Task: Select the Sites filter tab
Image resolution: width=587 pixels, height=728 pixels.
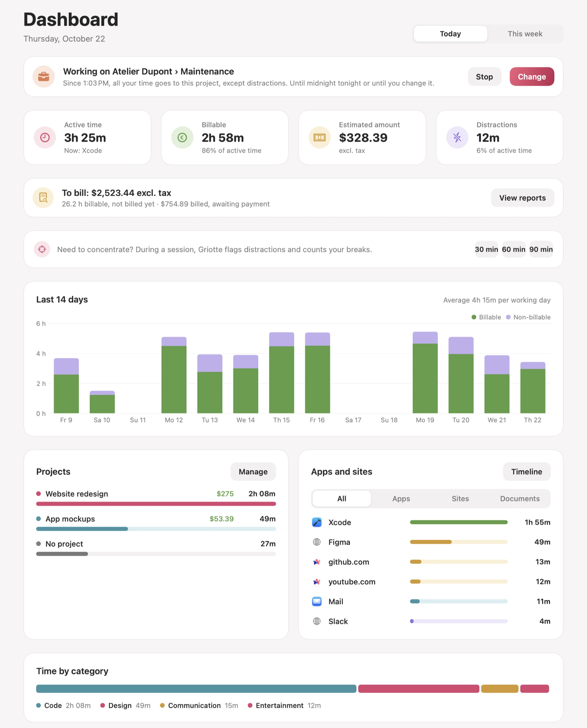Action: pos(460,499)
